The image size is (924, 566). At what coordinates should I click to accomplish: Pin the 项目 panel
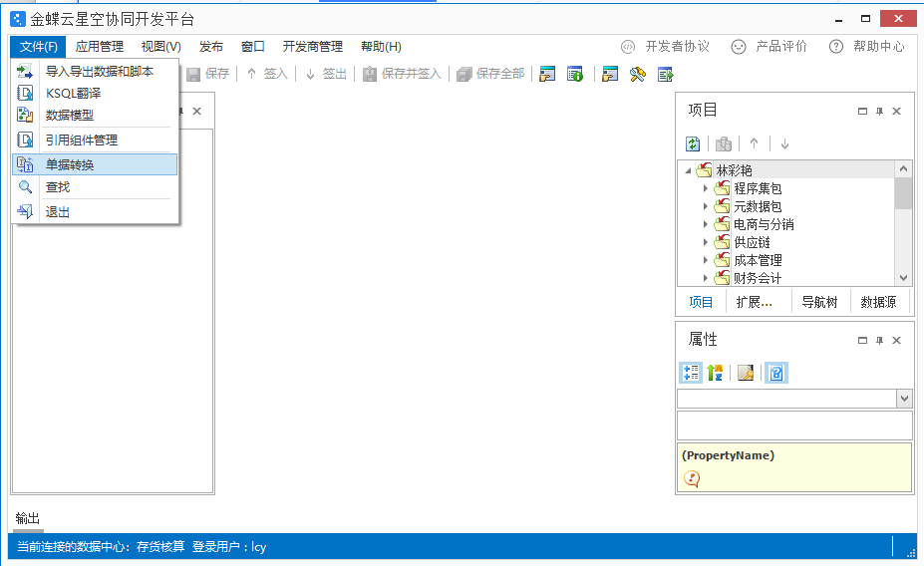point(880,111)
